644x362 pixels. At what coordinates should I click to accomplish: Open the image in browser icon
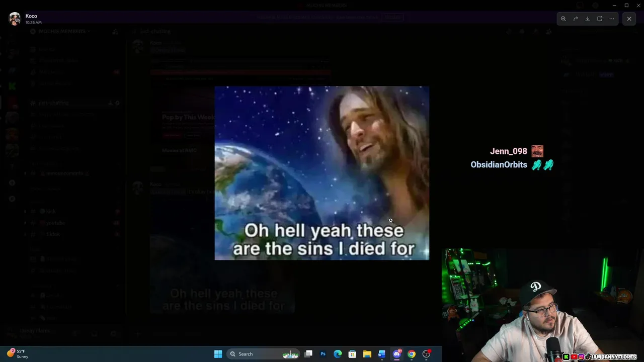point(600,19)
